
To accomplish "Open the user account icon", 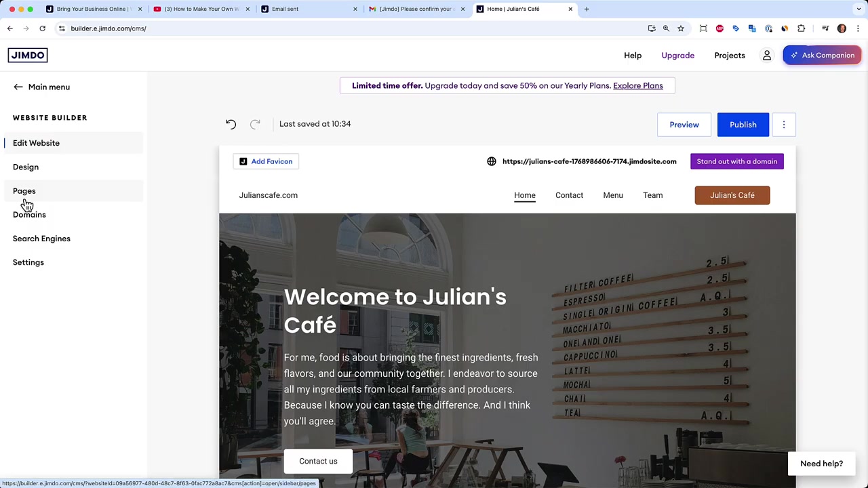I will coord(767,56).
